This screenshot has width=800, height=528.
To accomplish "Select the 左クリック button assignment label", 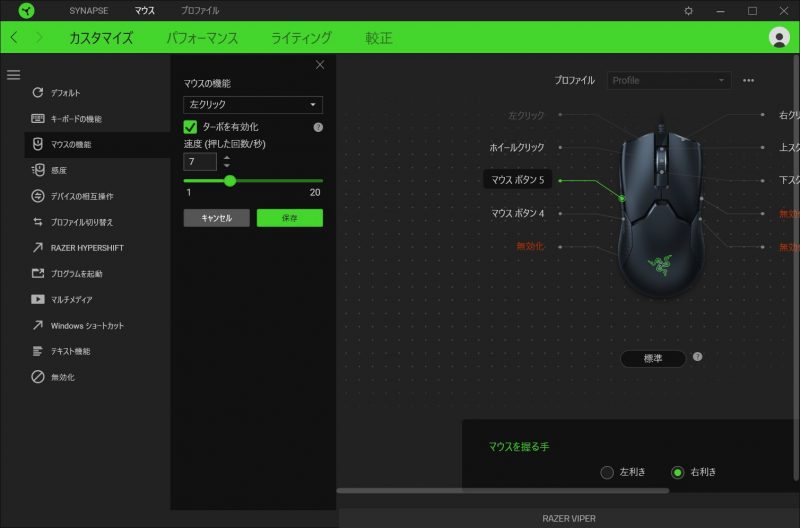I will click(526, 115).
